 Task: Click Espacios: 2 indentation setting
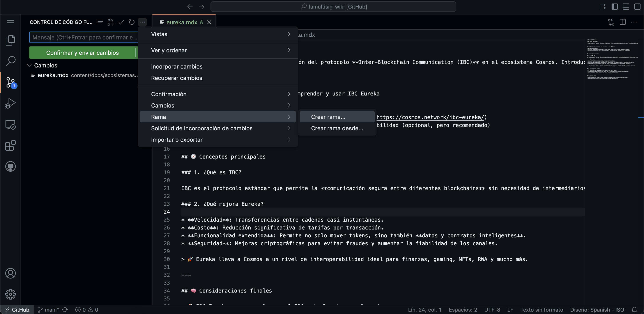(463, 309)
